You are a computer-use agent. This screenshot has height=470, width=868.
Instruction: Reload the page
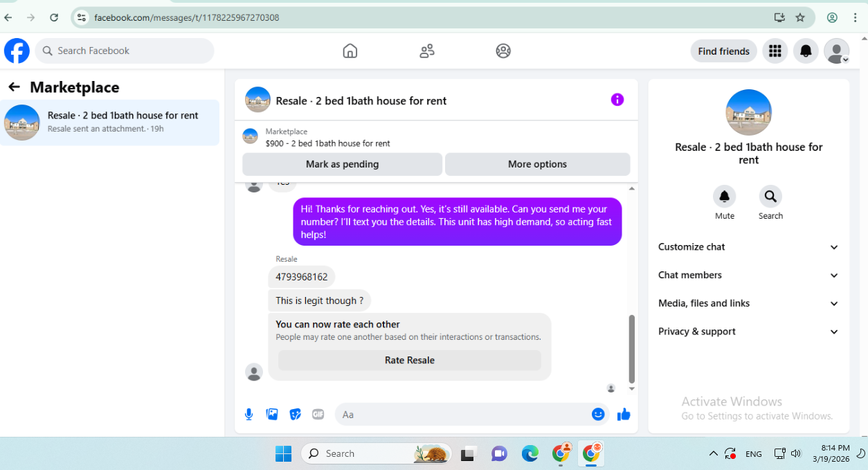(x=54, y=17)
